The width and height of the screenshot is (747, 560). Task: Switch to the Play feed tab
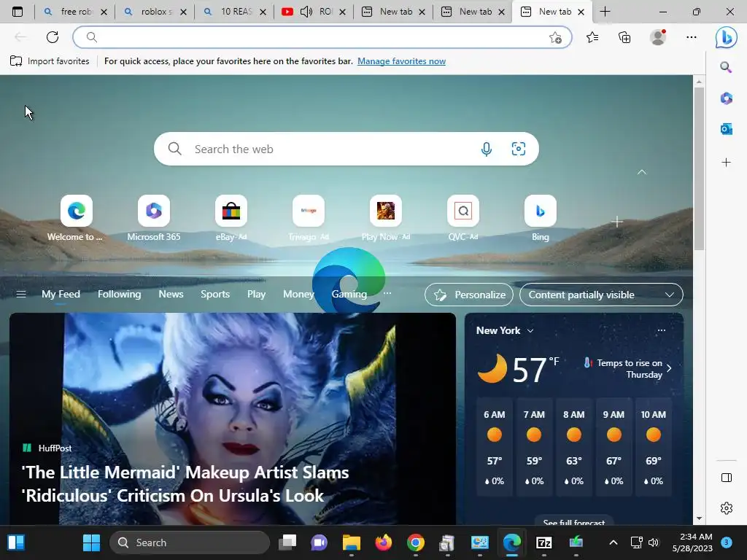point(256,295)
